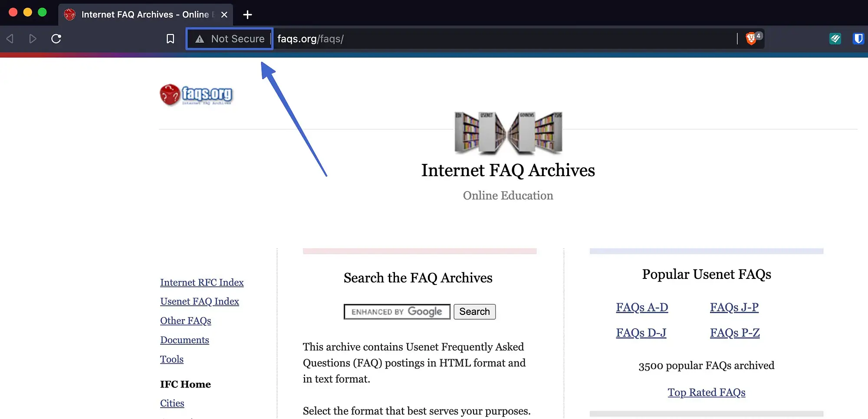The image size is (868, 419).
Task: Open the Bitwarden shield extension icon
Action: pyautogui.click(x=858, y=39)
